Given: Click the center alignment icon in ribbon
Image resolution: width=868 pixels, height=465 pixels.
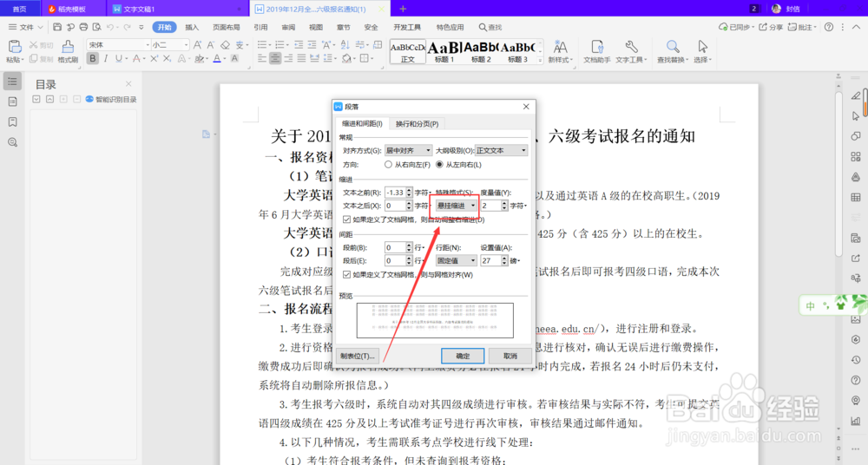Looking at the screenshot, I should pos(275,58).
